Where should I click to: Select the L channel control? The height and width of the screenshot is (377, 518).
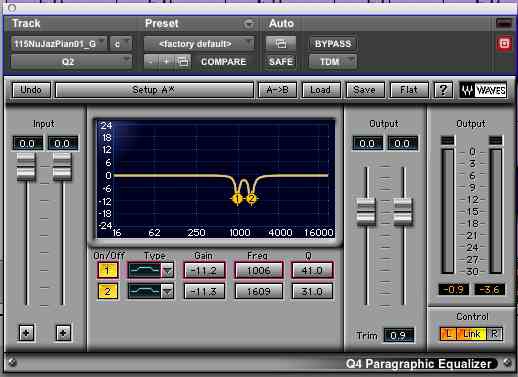pos(449,334)
